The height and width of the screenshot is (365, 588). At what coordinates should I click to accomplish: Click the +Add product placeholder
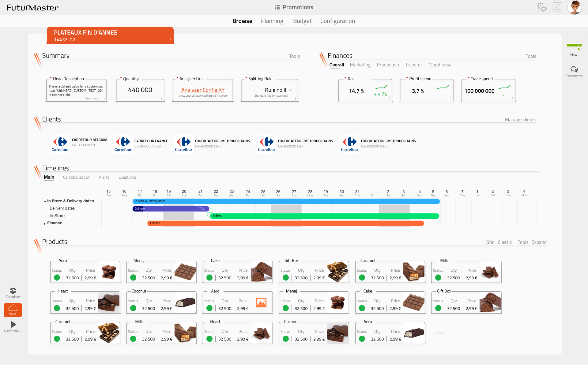click(441, 333)
